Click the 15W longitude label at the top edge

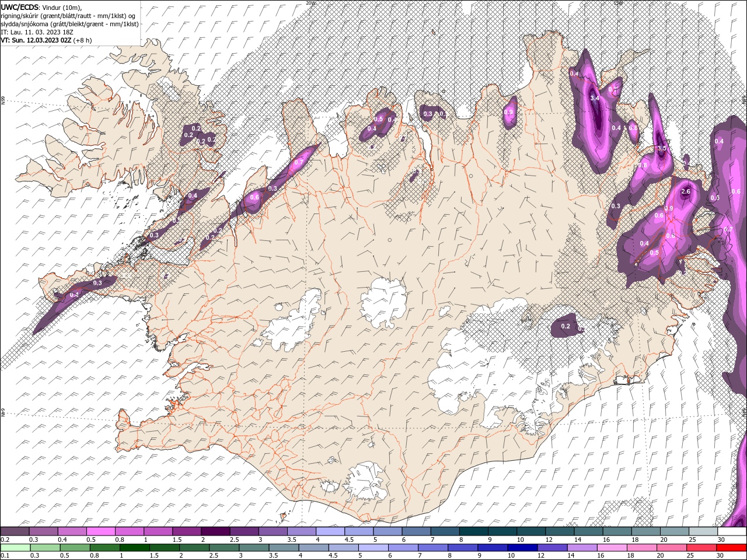pyautogui.click(x=618, y=3)
